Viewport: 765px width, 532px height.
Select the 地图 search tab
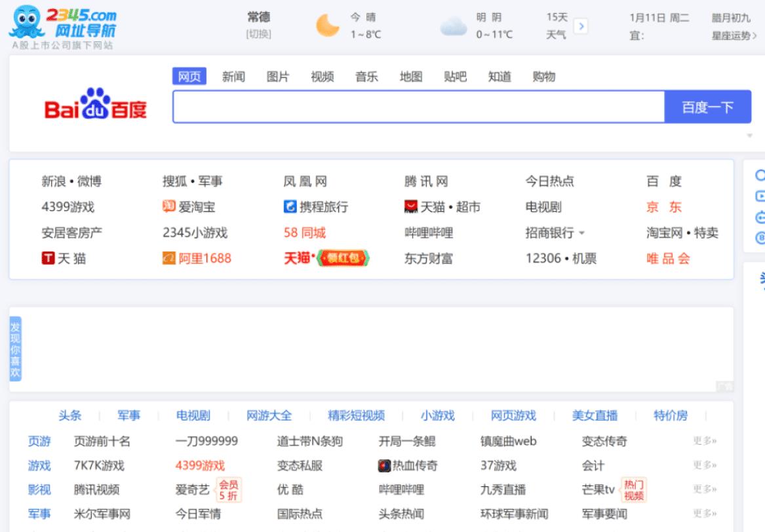click(411, 77)
